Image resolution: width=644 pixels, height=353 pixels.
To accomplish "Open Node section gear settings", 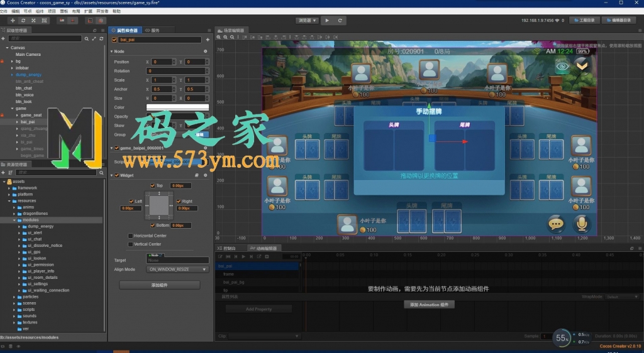I will [x=206, y=52].
